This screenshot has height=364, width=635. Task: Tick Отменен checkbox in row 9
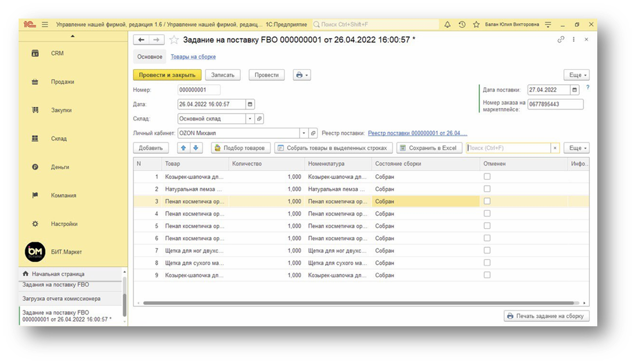point(487,275)
